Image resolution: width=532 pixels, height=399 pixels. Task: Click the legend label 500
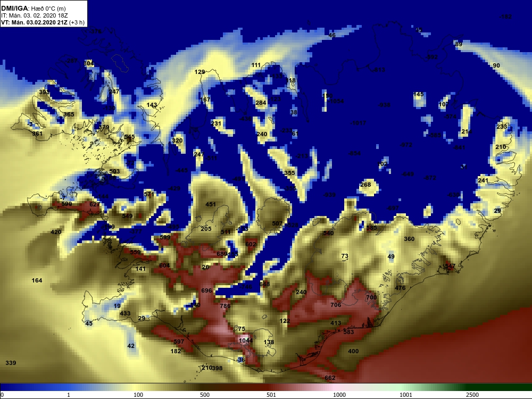pyautogui.click(x=205, y=395)
